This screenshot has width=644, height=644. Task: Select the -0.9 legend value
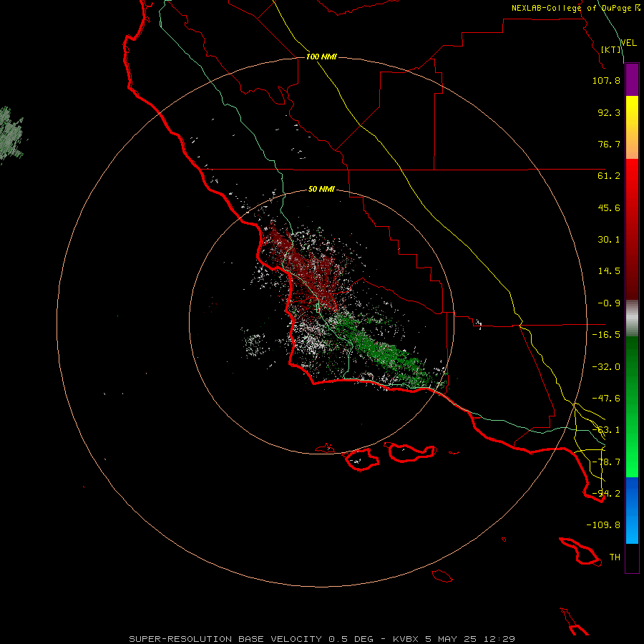[609, 303]
